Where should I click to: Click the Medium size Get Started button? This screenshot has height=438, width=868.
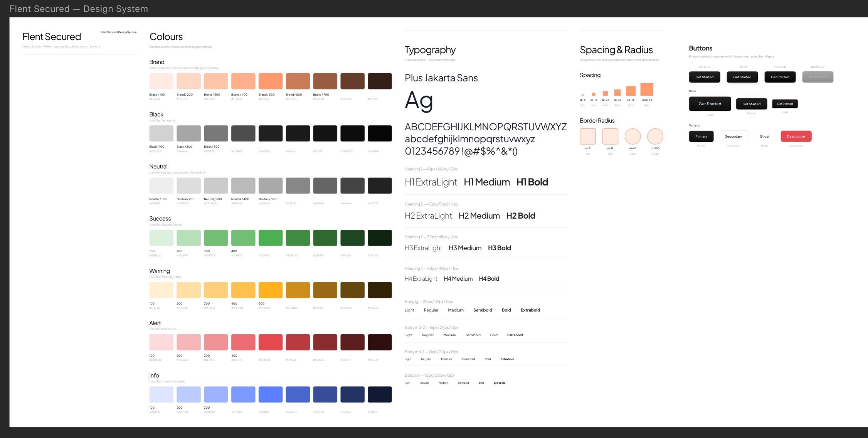coord(751,104)
